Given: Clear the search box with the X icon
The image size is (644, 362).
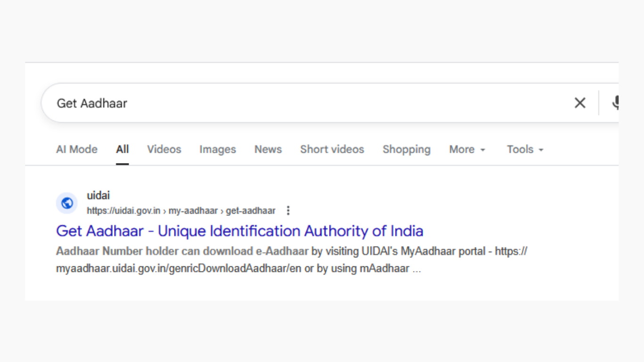Looking at the screenshot, I should tap(580, 103).
